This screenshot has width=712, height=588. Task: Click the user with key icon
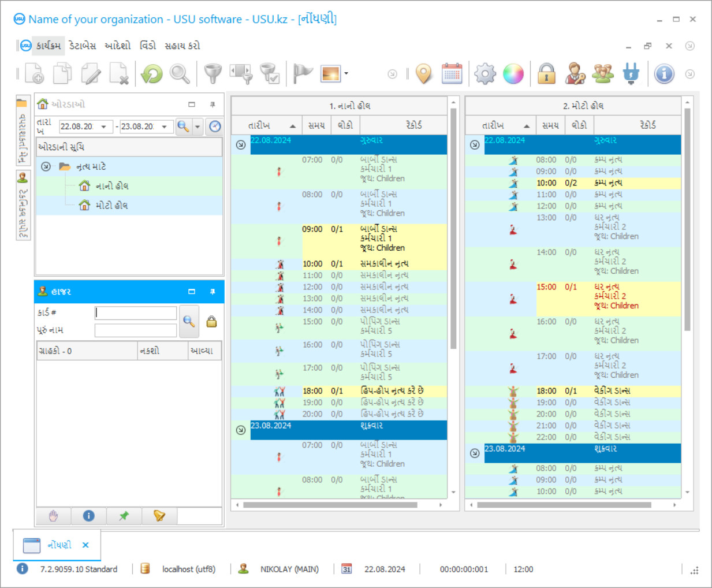coord(575,74)
